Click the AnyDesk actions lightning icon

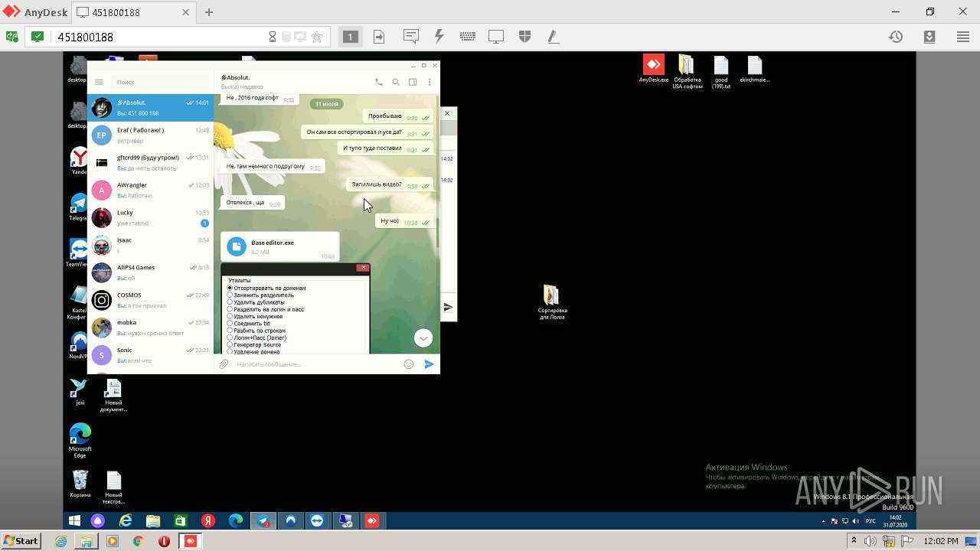pyautogui.click(x=439, y=37)
